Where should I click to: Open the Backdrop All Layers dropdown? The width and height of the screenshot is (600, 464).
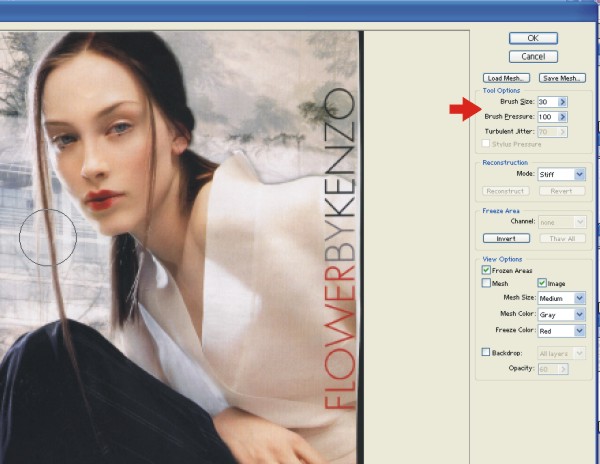(561, 353)
